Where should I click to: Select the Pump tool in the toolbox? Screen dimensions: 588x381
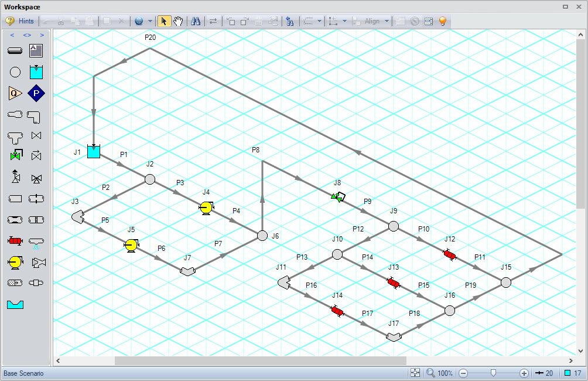click(14, 262)
